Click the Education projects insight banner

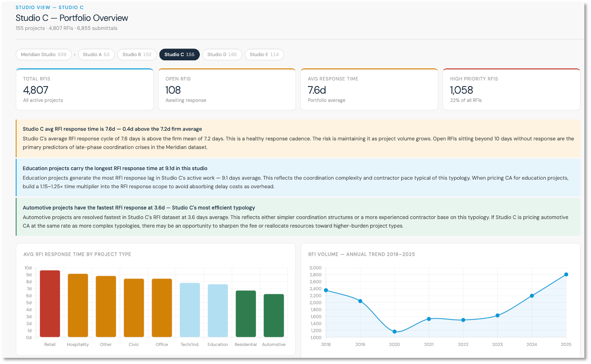coord(298,178)
